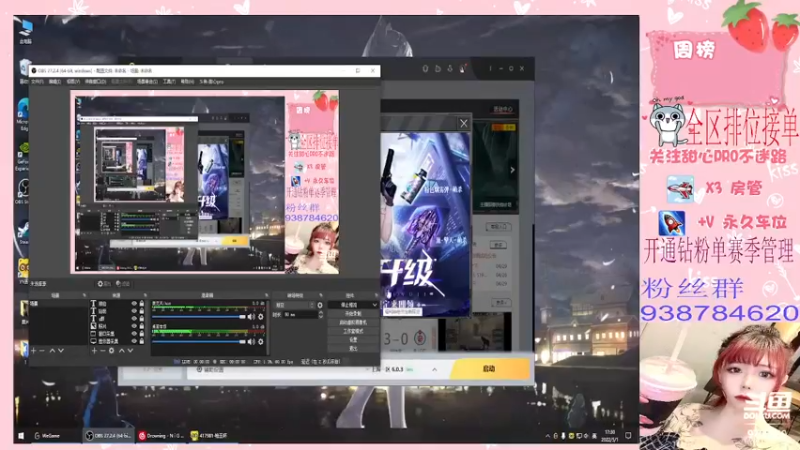Pop out the Sources dock with its corner icon
800x450 pixels.
tap(145, 295)
